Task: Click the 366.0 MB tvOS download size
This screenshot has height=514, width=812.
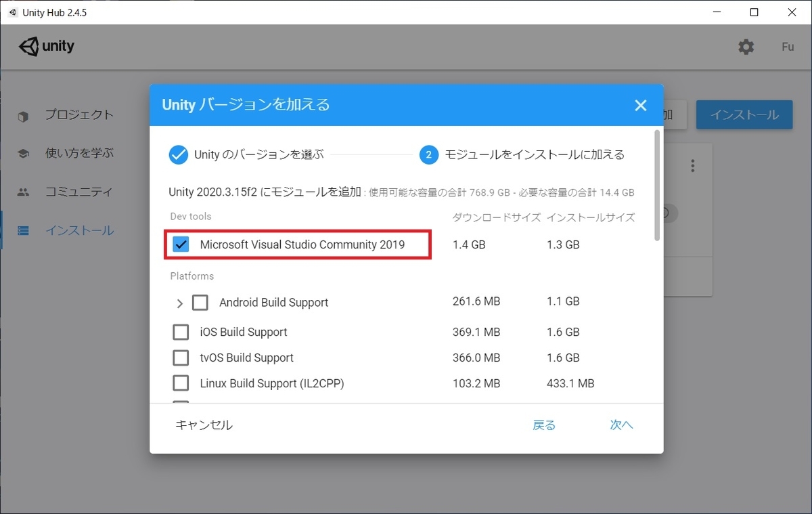Action: pyautogui.click(x=476, y=358)
